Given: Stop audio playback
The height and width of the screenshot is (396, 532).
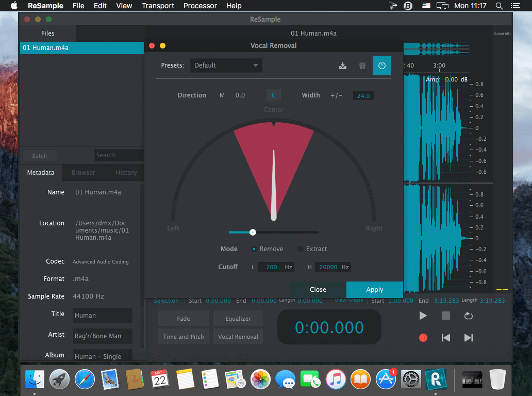Looking at the screenshot, I should 446,316.
